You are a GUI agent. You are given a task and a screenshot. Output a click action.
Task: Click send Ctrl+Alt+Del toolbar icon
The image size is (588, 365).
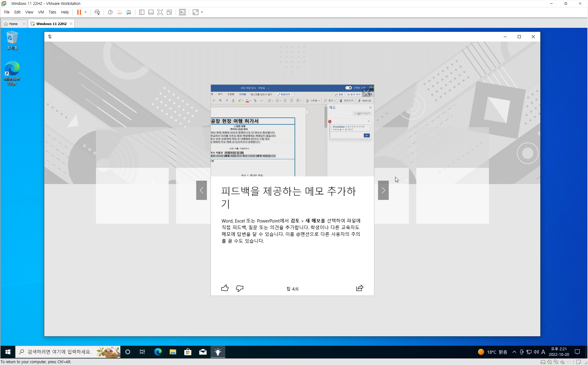click(x=97, y=12)
